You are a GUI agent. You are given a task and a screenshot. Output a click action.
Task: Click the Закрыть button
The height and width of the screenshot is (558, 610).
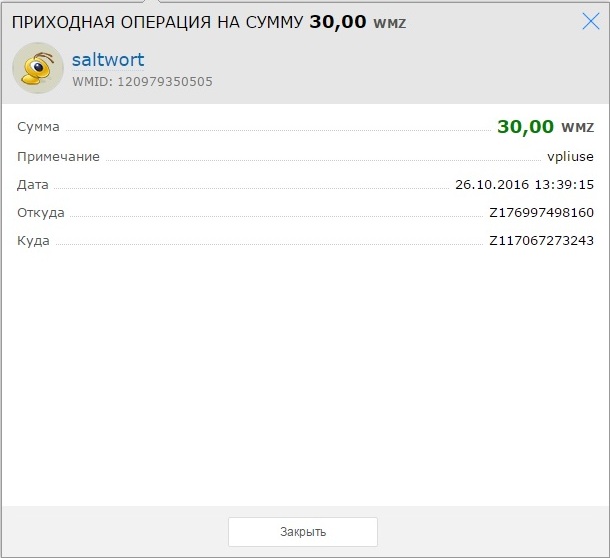pos(303,532)
